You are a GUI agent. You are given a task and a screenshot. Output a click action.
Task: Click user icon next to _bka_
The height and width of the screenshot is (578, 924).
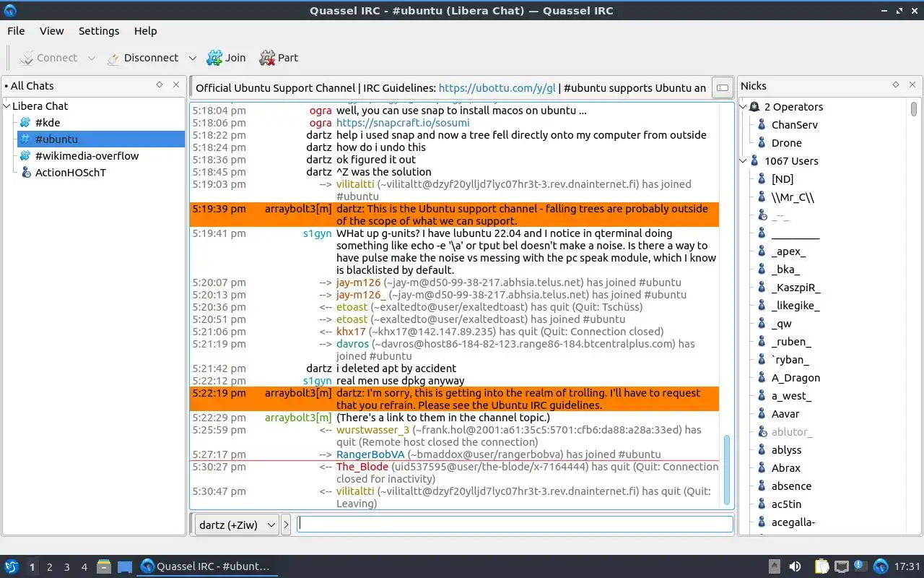click(x=762, y=269)
